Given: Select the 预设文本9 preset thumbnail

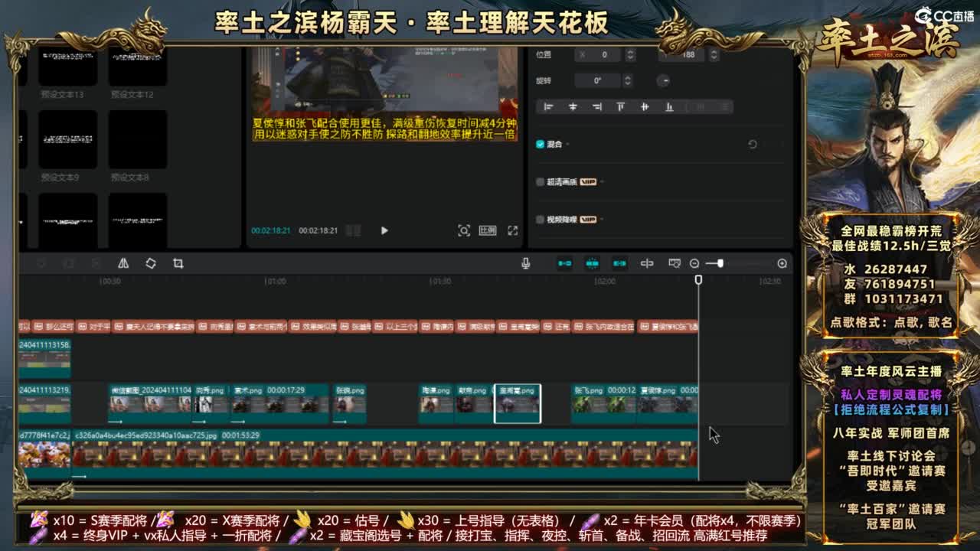Looking at the screenshot, I should pos(67,139).
